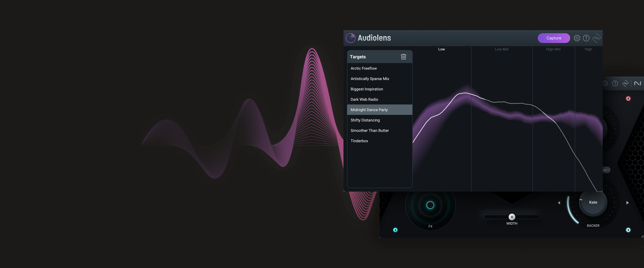The image size is (644, 268).
Task: Click the Targets panel header
Action: [380, 57]
